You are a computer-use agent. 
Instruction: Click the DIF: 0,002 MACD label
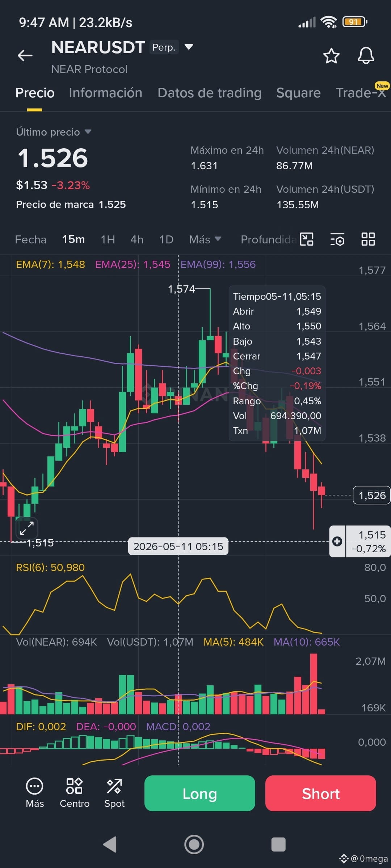41,727
